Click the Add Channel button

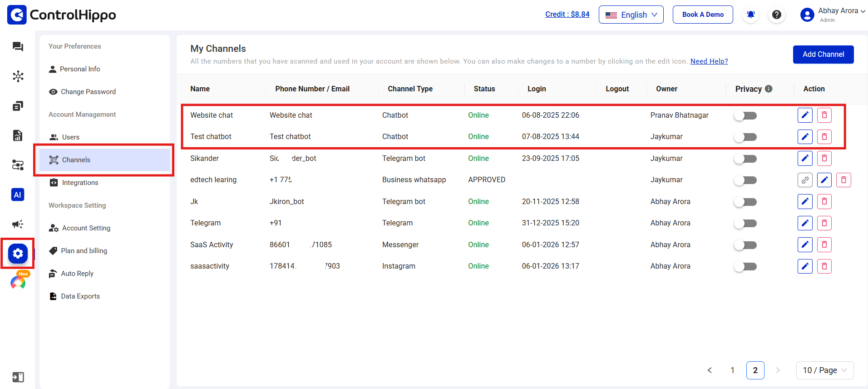tap(823, 55)
